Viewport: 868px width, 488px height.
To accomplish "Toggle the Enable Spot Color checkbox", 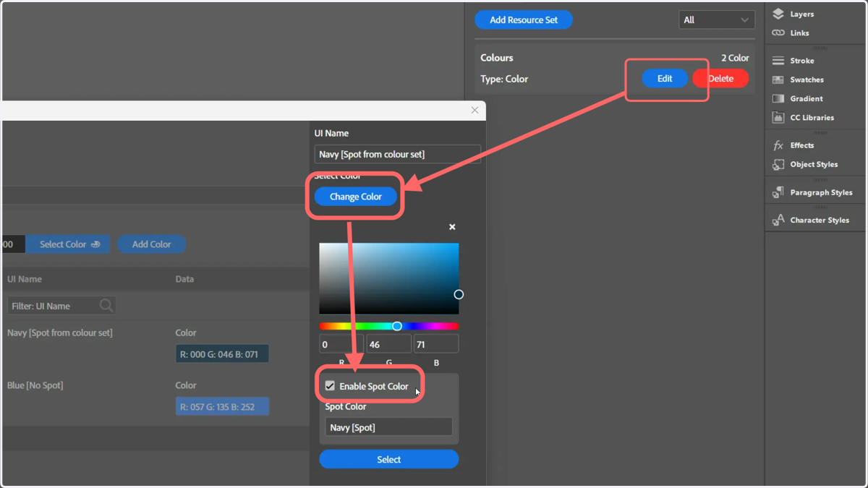I will [x=330, y=386].
